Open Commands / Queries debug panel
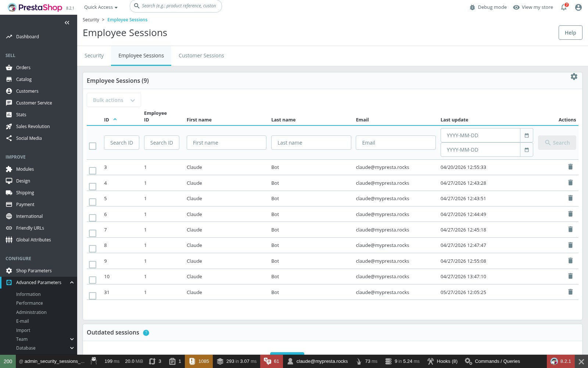This screenshot has height=368, width=588. pyautogui.click(x=492, y=361)
